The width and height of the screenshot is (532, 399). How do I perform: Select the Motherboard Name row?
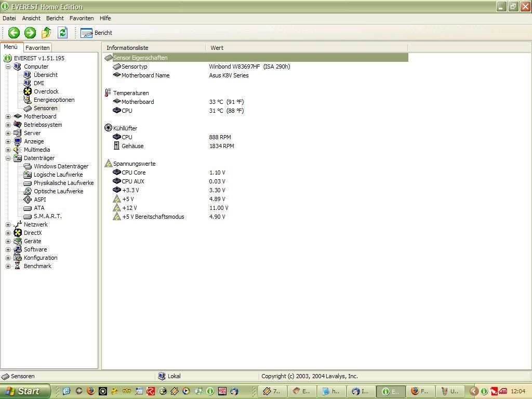point(256,75)
